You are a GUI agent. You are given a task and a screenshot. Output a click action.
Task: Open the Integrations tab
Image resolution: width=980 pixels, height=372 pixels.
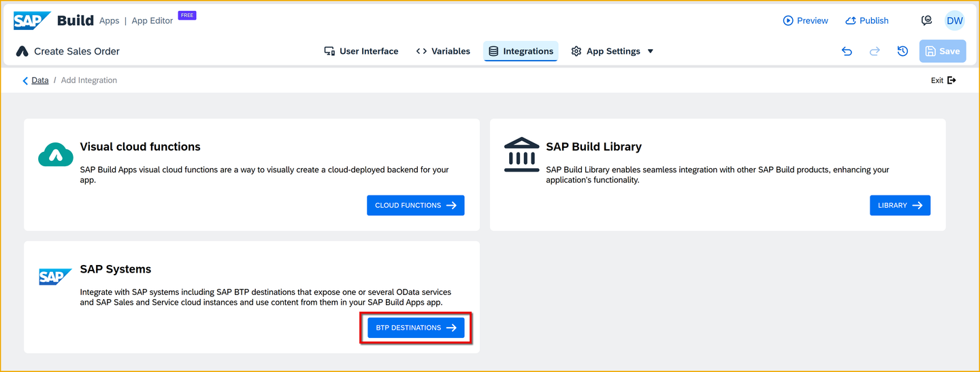point(521,51)
